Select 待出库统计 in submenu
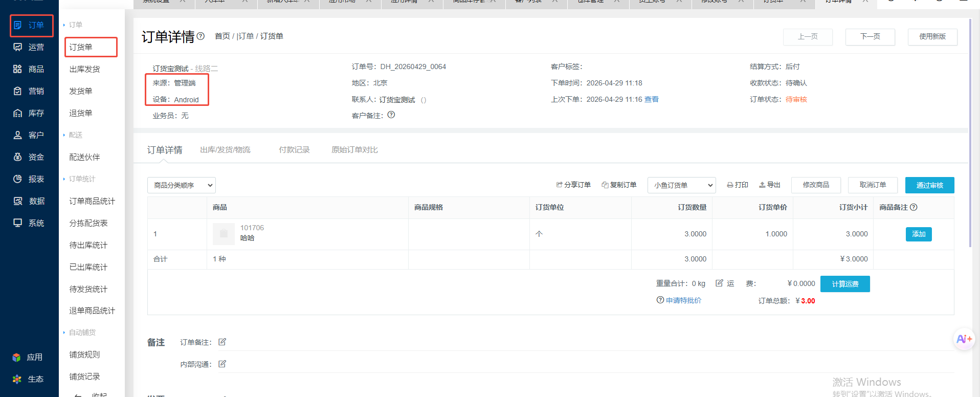Image resolution: width=980 pixels, height=397 pixels. coord(88,245)
